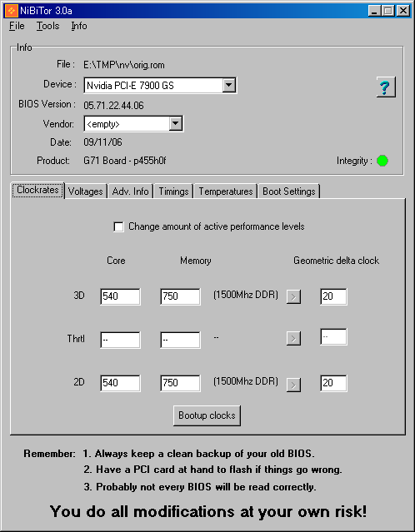Expand the Device dropdown list

[x=229, y=85]
